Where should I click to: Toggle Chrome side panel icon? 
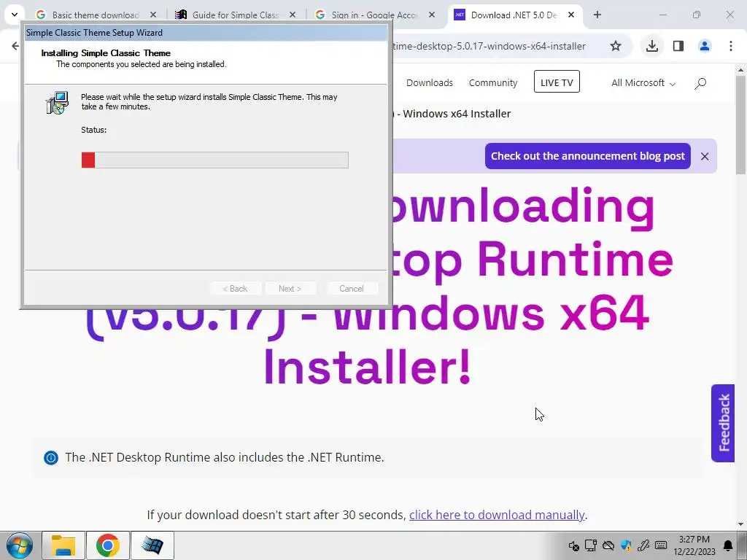point(678,46)
